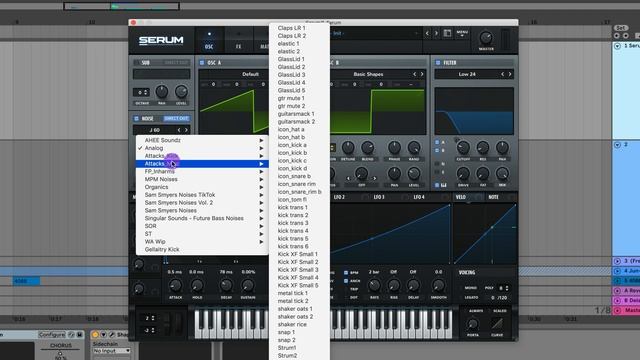The width and height of the screenshot is (640, 360).
Task: Expand Sam Smyers Noises TikTok submenu
Action: pyautogui.click(x=202, y=195)
